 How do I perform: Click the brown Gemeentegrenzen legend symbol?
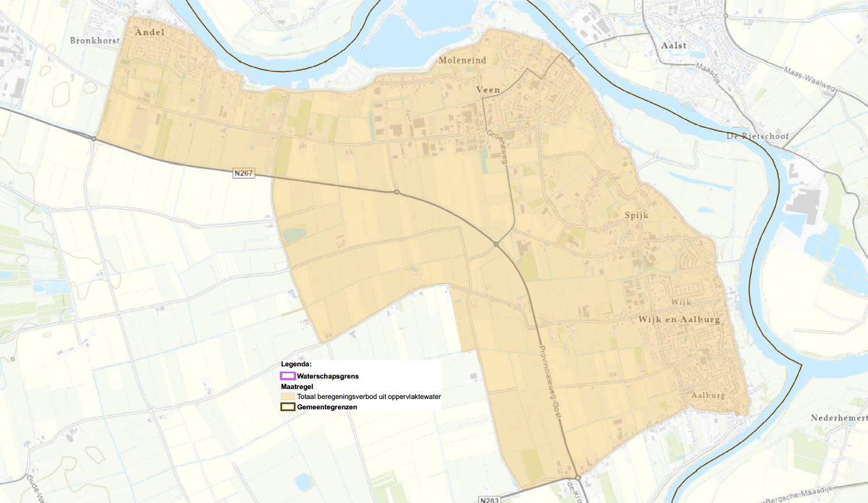coord(287,407)
